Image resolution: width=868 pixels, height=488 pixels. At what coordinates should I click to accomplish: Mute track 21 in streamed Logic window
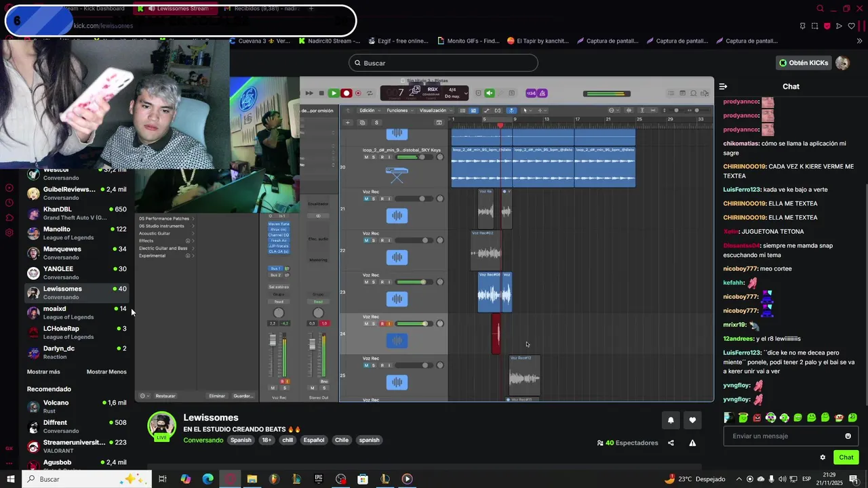[x=366, y=199]
